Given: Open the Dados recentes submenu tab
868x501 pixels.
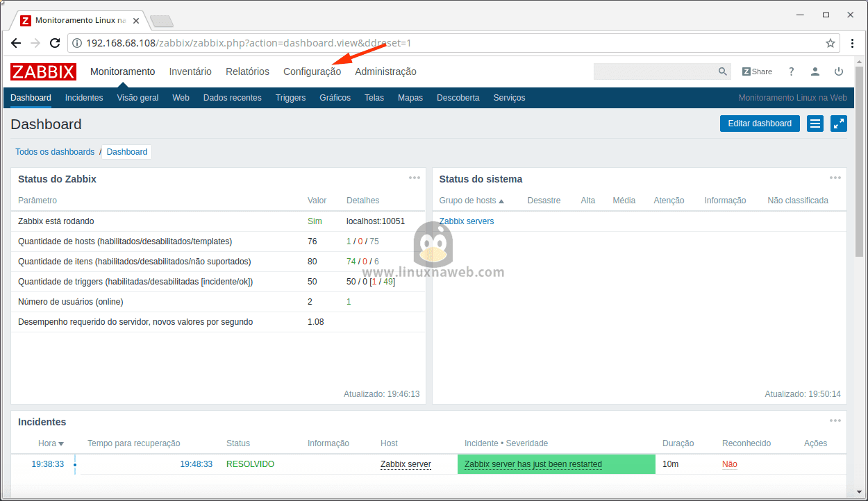Looking at the screenshot, I should click(232, 98).
